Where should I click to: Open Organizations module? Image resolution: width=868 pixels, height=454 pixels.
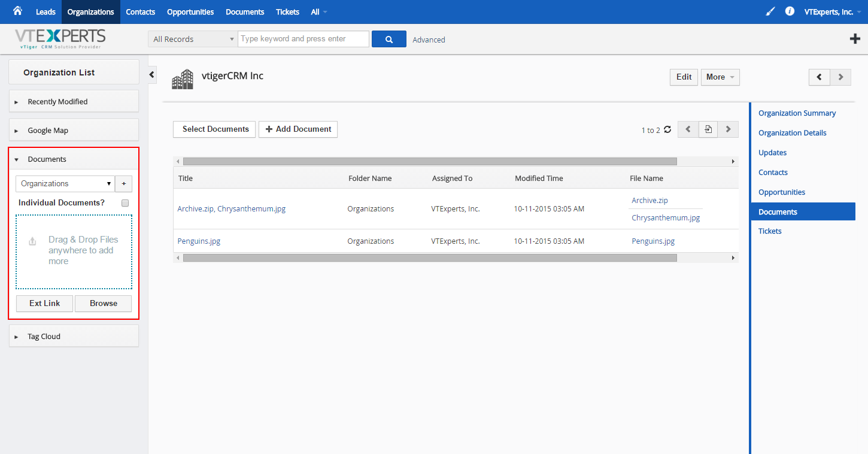[91, 12]
